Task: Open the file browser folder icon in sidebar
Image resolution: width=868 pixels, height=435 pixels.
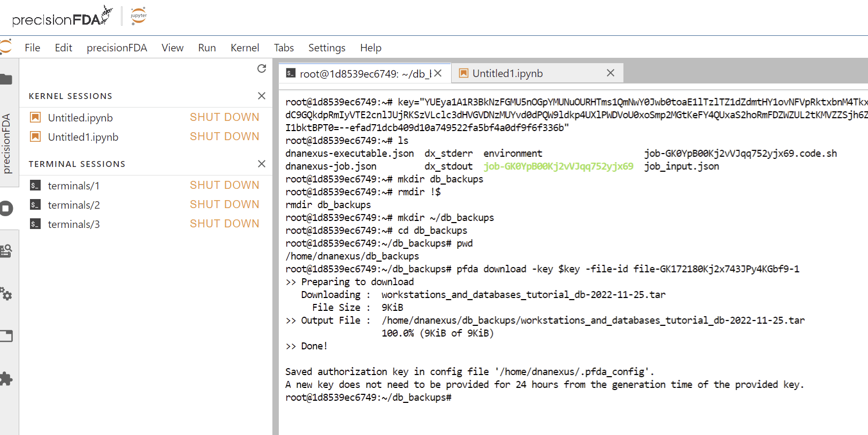Action: 6,80
